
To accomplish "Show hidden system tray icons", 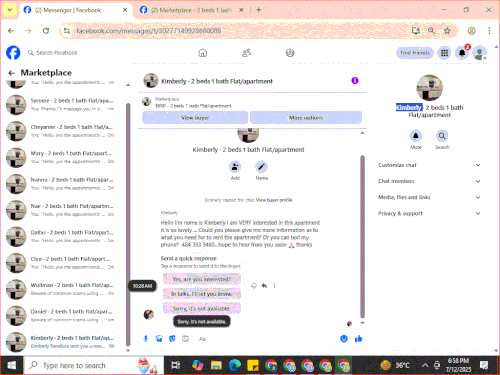I will [425, 365].
